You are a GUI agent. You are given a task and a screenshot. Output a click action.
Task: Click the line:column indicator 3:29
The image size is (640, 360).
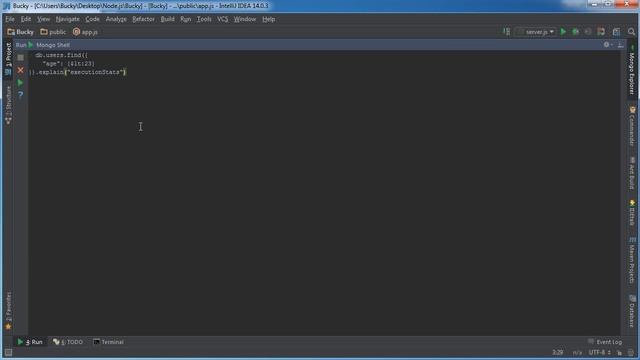click(x=558, y=352)
